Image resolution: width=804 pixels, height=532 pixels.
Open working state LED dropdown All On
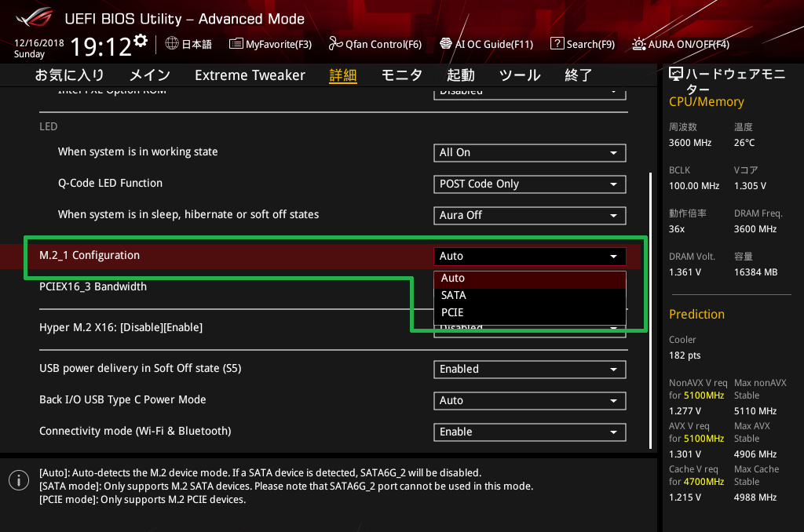[x=530, y=153]
